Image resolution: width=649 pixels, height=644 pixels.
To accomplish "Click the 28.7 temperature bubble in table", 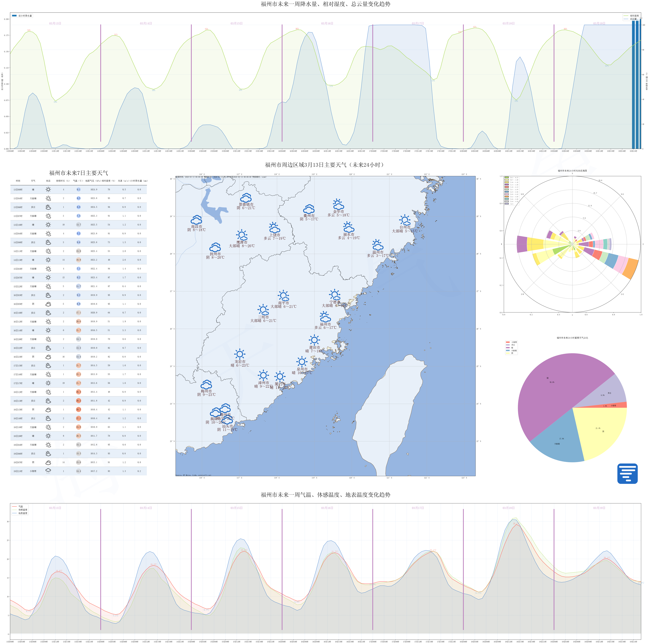I will coord(78,409).
